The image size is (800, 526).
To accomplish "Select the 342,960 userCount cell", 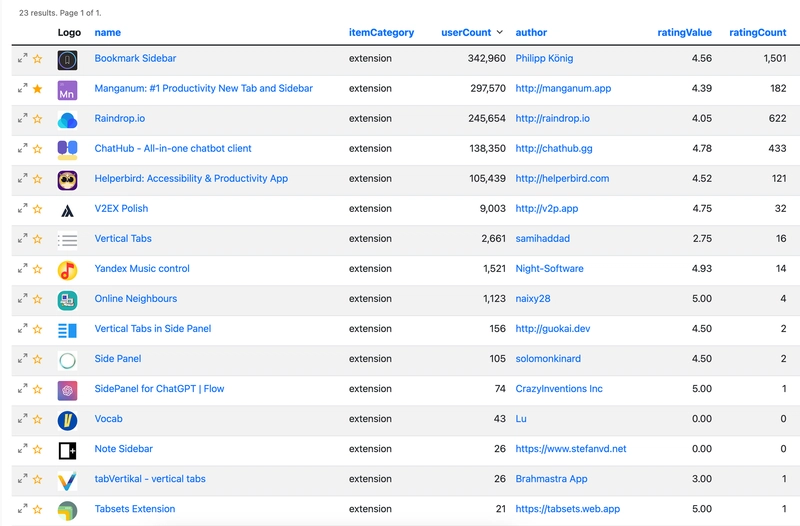I will coord(486,58).
